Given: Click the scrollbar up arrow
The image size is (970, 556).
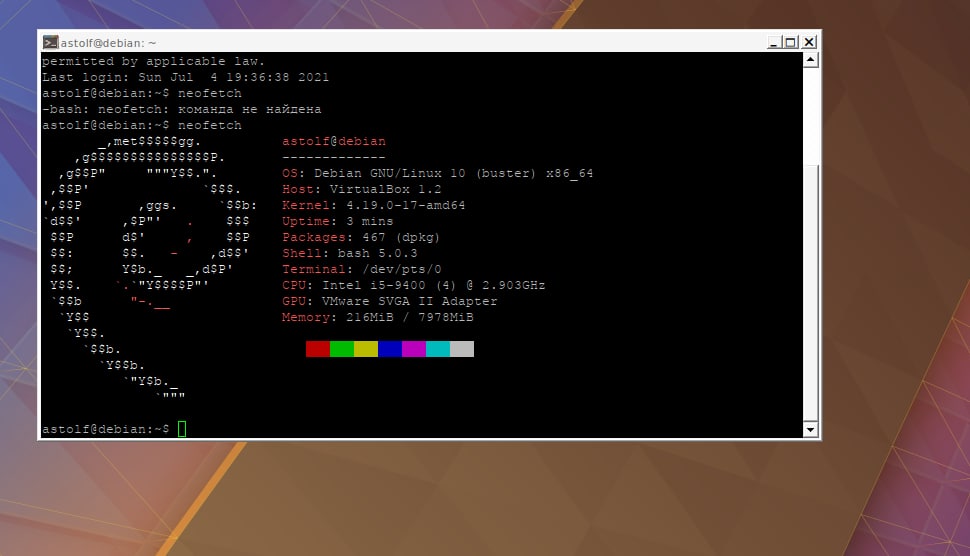Looking at the screenshot, I should [x=810, y=60].
